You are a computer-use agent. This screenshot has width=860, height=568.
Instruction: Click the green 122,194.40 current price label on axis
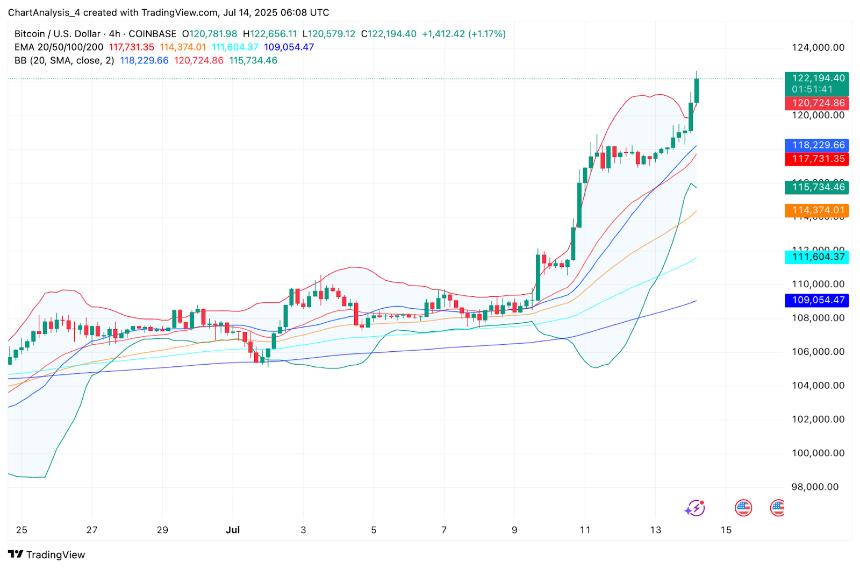pos(817,78)
